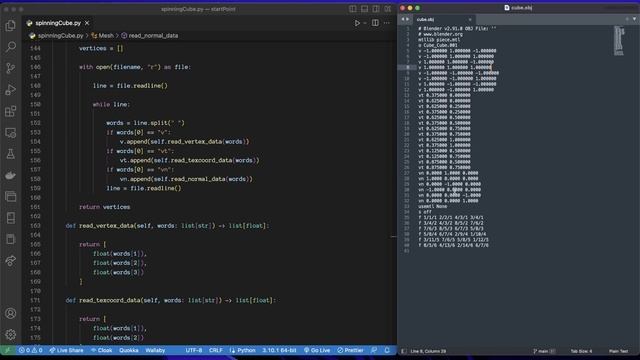Open Run and Debug view
The image size is (640, 360).
click(x=11, y=89)
